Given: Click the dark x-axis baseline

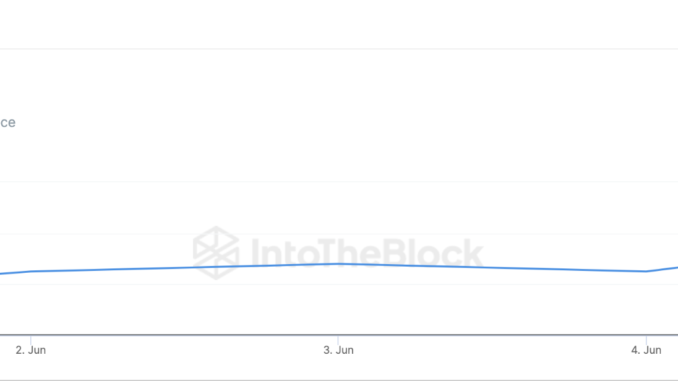Looking at the screenshot, I should pyautogui.click(x=339, y=334).
